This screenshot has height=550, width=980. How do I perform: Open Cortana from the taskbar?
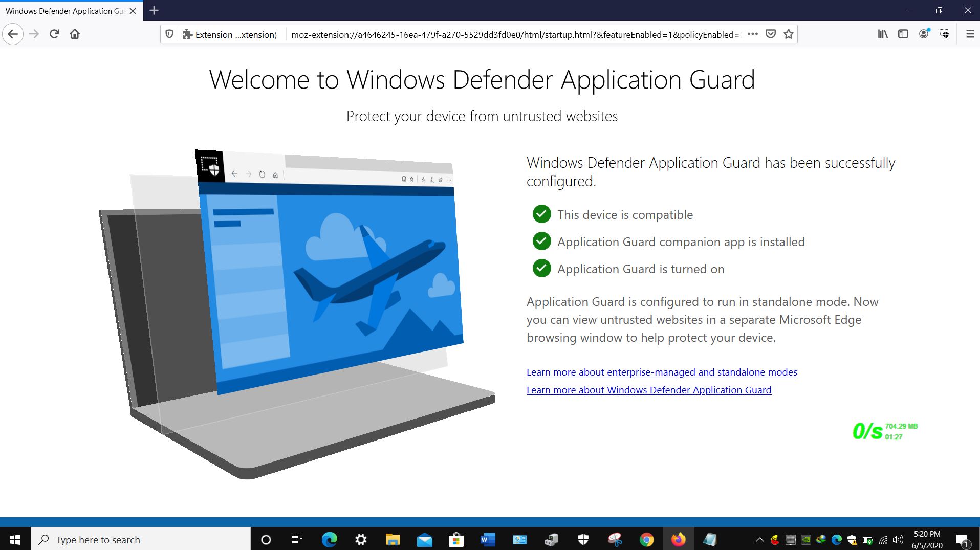click(266, 539)
